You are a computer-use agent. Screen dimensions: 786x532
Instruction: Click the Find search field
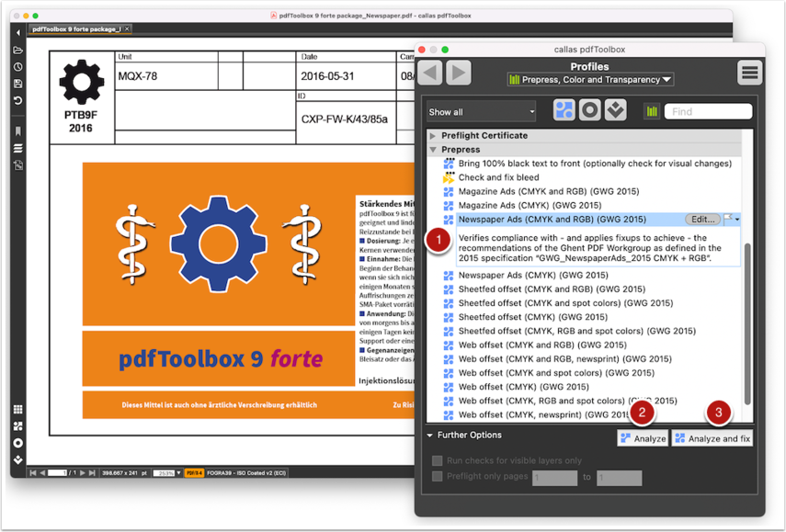pyautogui.click(x=708, y=111)
